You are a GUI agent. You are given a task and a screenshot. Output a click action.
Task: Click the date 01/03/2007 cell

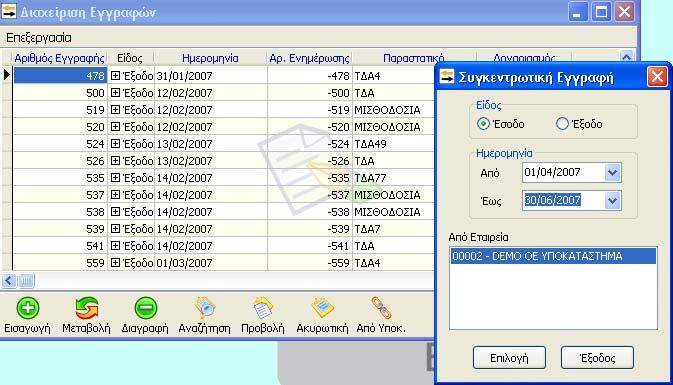point(211,263)
